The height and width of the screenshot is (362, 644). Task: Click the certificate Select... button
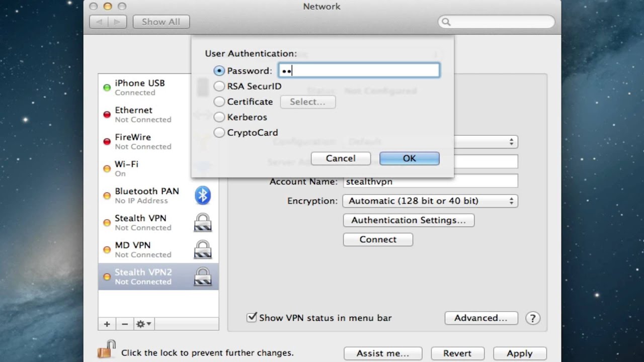tap(307, 102)
